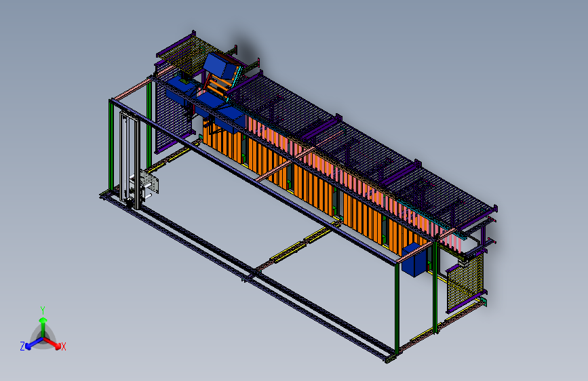Select the yellow mesh guard panel at the right end
The width and height of the screenshot is (588, 381).
[x=465, y=282]
